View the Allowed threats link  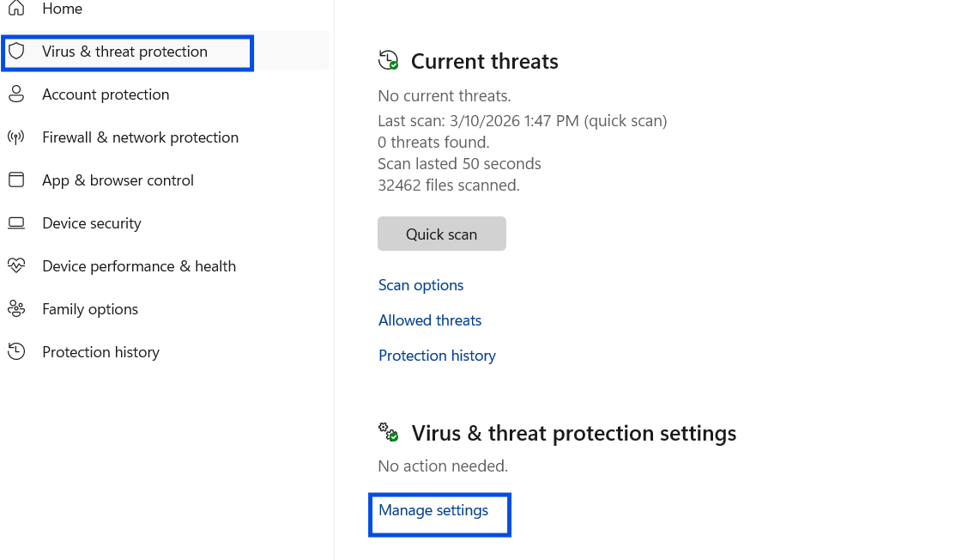pos(430,320)
